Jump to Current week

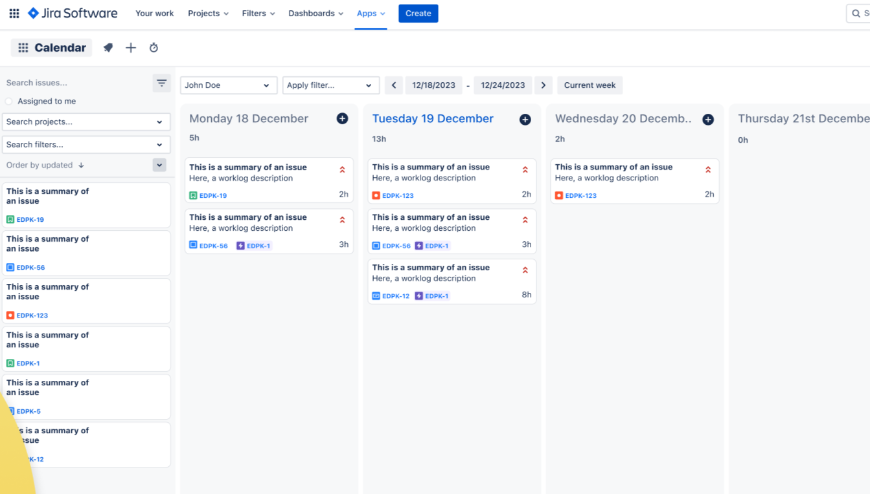pos(590,86)
